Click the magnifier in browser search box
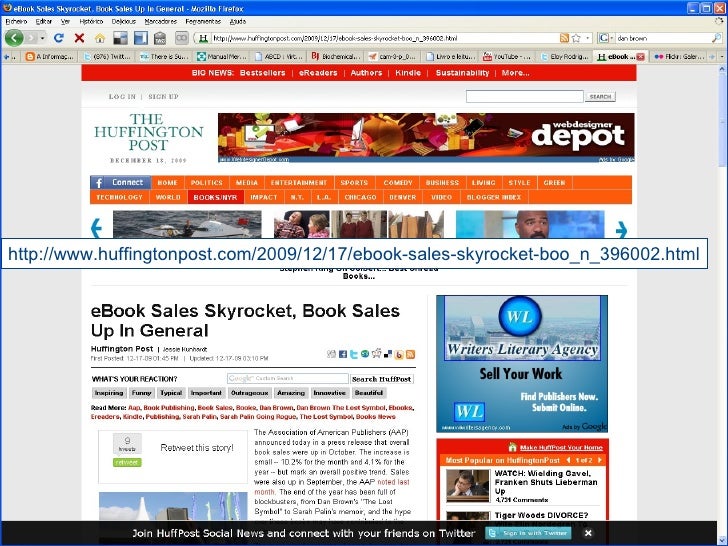Image resolution: width=728 pixels, height=546 pixels. pyautogui.click(x=716, y=38)
